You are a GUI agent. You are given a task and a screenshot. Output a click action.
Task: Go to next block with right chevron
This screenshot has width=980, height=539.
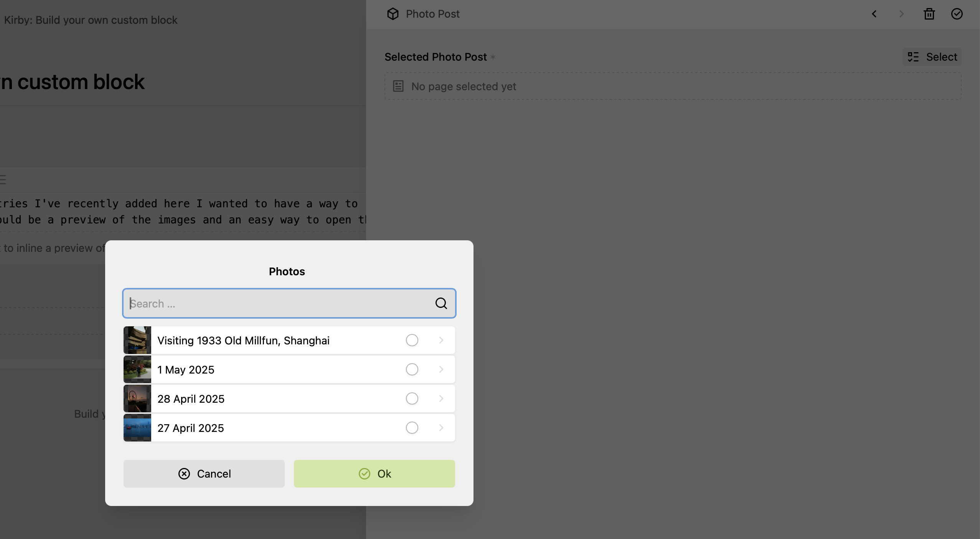point(902,14)
